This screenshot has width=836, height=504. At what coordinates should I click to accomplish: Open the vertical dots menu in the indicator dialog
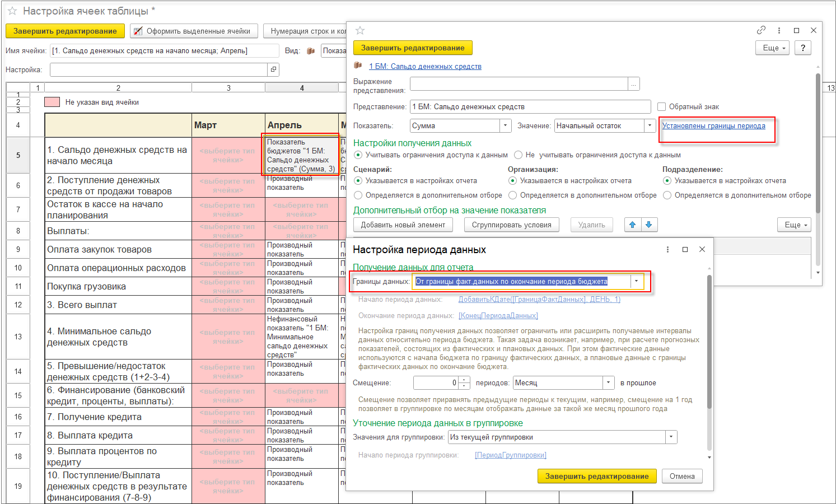[779, 30]
